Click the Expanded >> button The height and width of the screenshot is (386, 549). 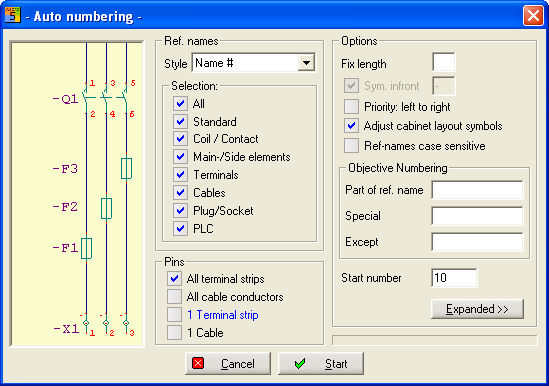[477, 309]
